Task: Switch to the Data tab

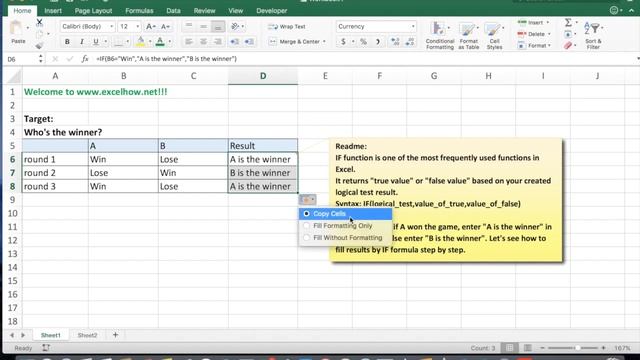Action: [173, 11]
